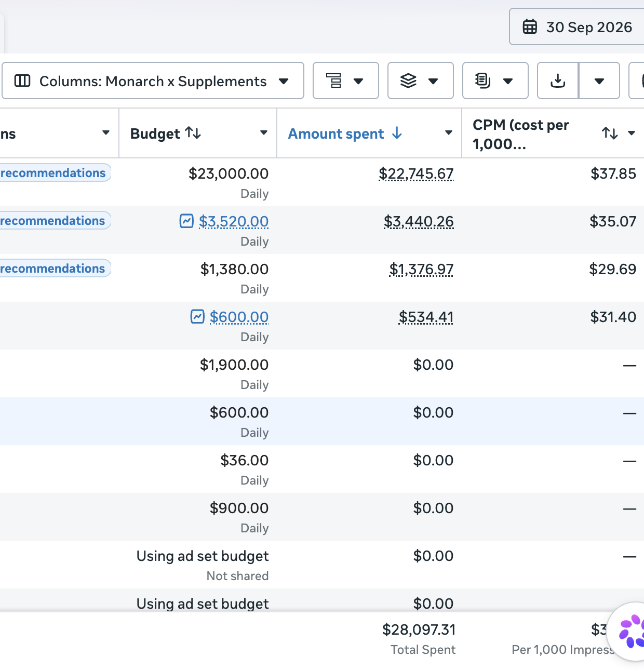Click the $23,000.00 budget cell

pos(229,173)
